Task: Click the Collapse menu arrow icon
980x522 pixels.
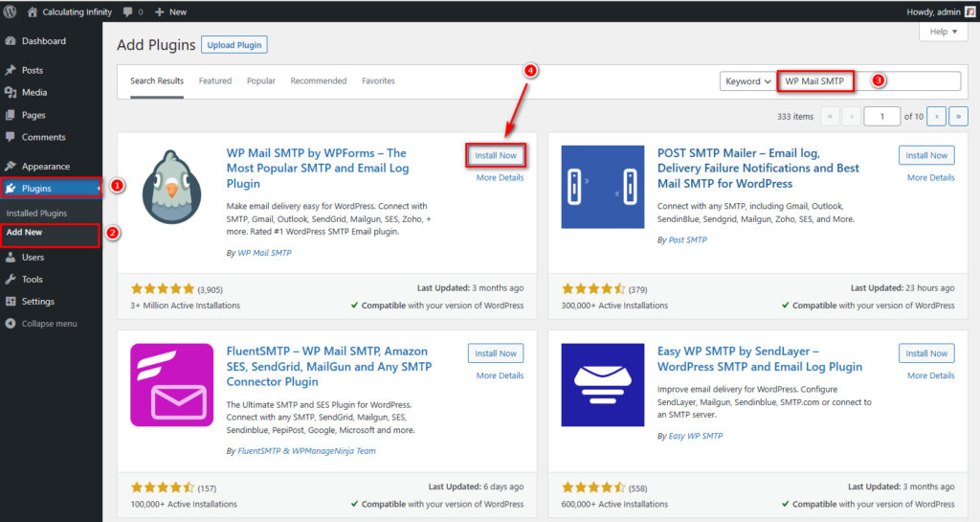Action: [10, 323]
